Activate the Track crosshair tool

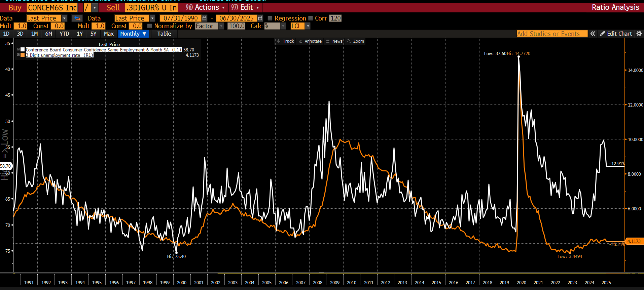(285, 41)
